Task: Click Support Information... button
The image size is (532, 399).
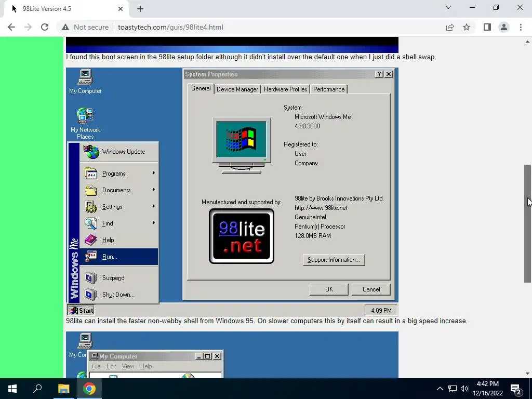Action: (x=334, y=260)
